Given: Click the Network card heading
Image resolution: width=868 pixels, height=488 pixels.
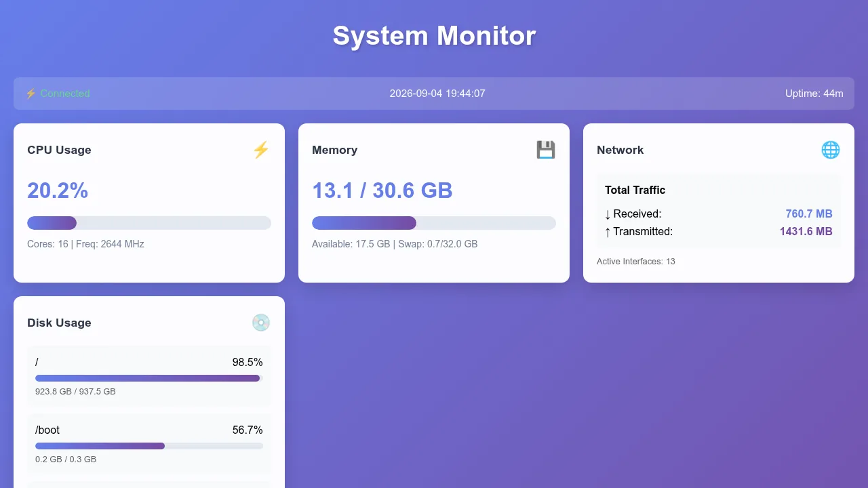Looking at the screenshot, I should [x=620, y=150].
